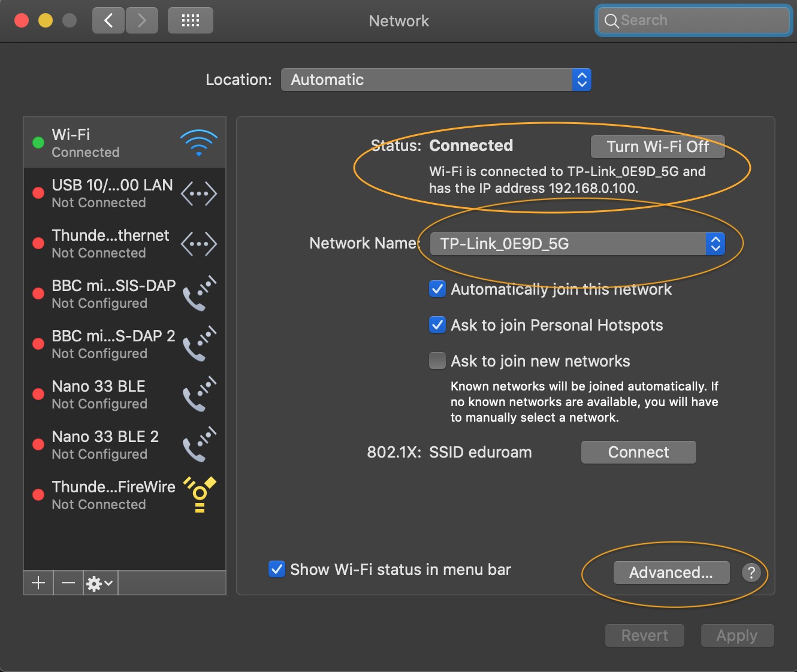
Task: Select Nano 33 BLE 2 service
Action: click(105, 444)
